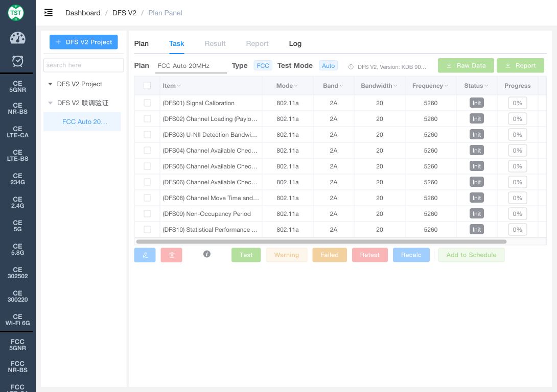Open the Bandwidth column filter dropdown
The image size is (557, 392).
396,86
